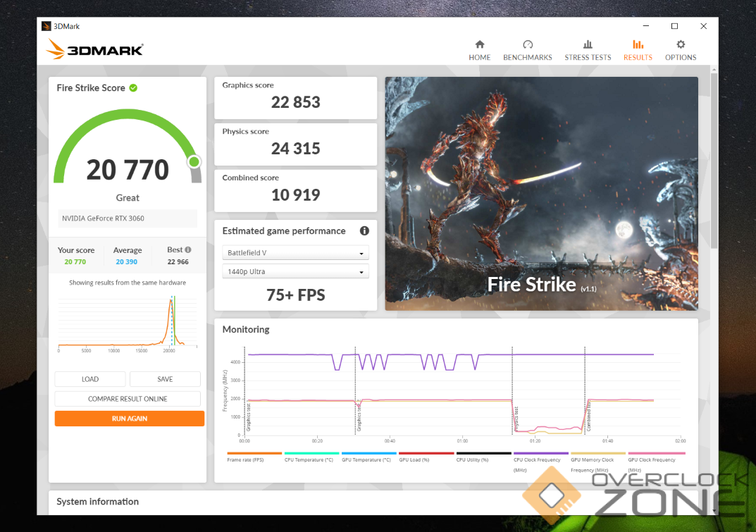
Task: Click the System information heading
Action: pyautogui.click(x=97, y=502)
